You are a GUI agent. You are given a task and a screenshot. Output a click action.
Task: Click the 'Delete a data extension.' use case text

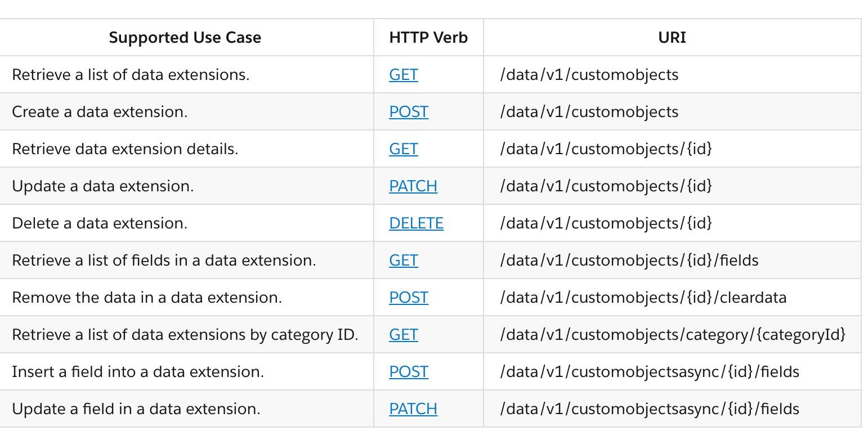[x=100, y=223]
